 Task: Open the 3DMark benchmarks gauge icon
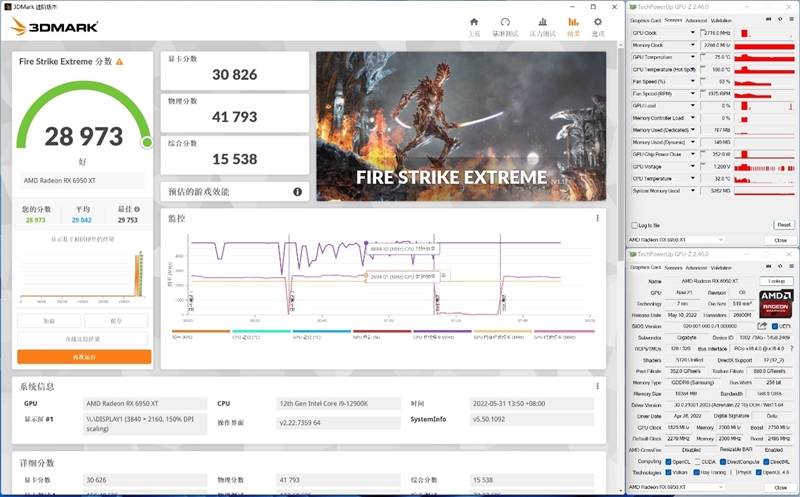[x=505, y=22]
